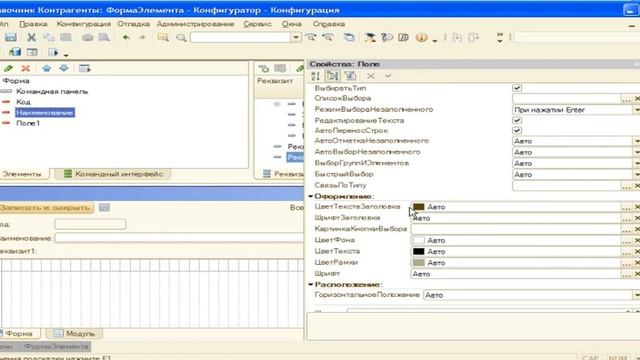
Task: Click the Код input field in form preview
Action: click(x=90, y=224)
